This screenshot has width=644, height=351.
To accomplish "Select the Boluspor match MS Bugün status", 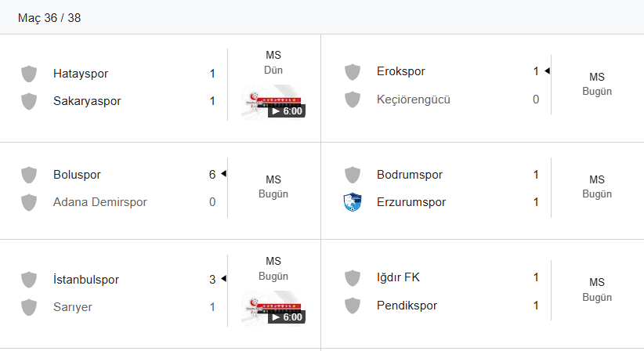I will tap(273, 187).
